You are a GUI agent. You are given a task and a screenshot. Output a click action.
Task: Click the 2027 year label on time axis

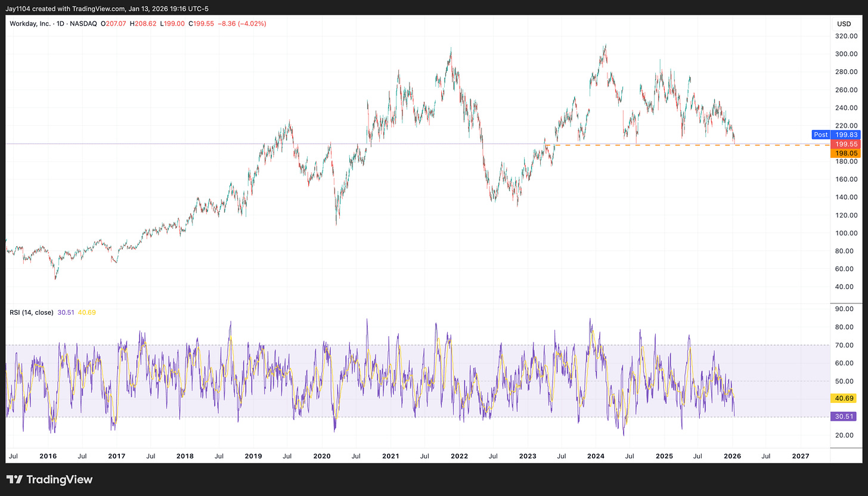[x=800, y=456]
